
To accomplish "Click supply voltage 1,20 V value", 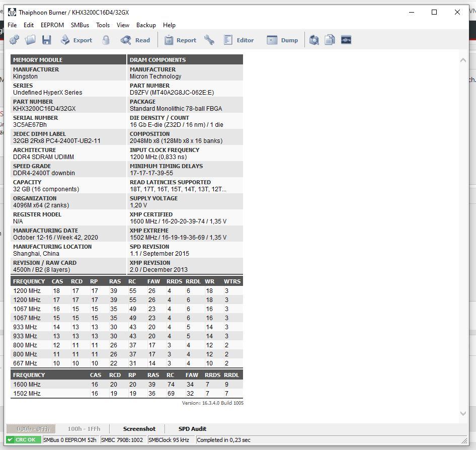I will 138,205.
